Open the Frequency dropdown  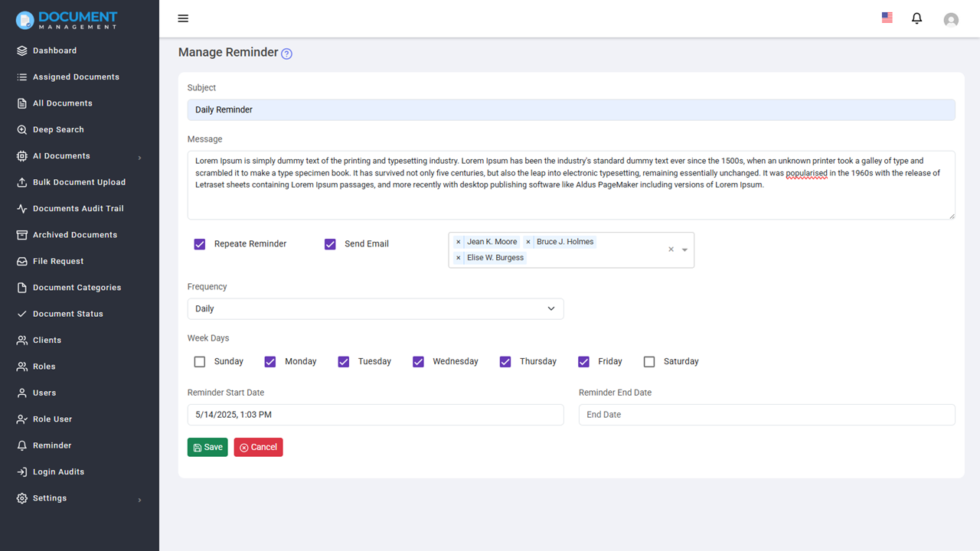[375, 309]
